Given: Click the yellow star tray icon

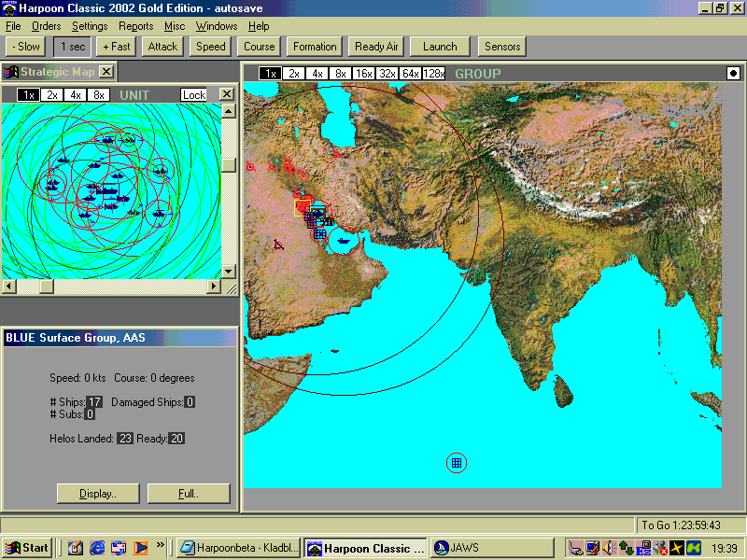Looking at the screenshot, I should [676, 548].
